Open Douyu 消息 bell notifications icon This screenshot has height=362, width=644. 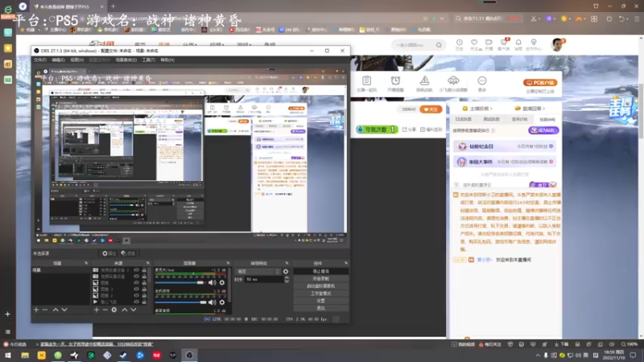click(518, 45)
